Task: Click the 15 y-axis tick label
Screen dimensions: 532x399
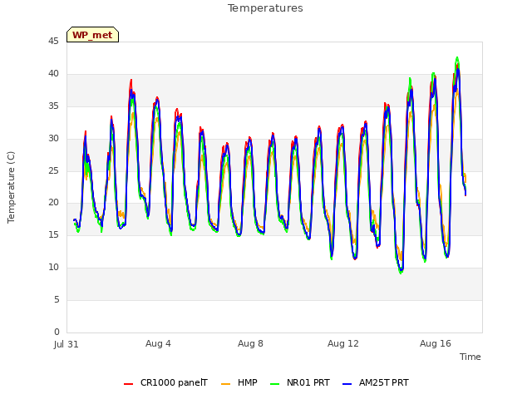Action: 53,234
